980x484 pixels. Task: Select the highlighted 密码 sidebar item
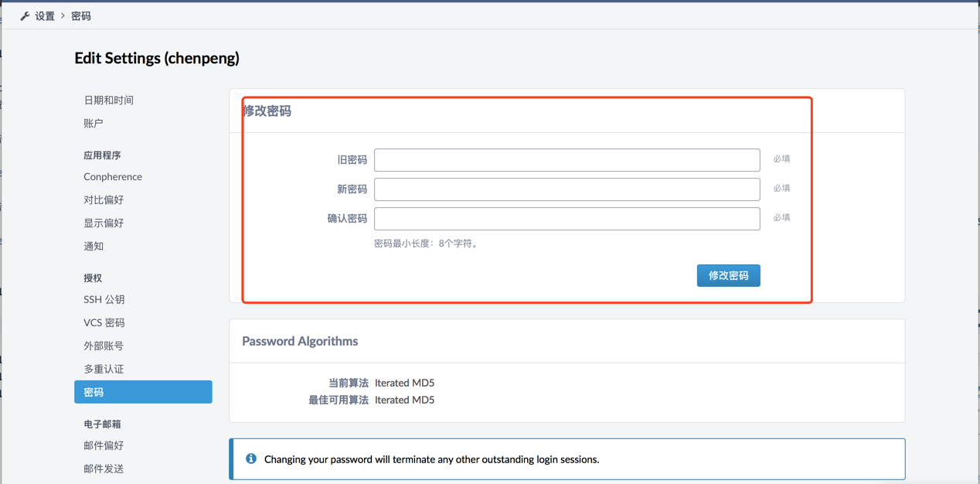143,392
